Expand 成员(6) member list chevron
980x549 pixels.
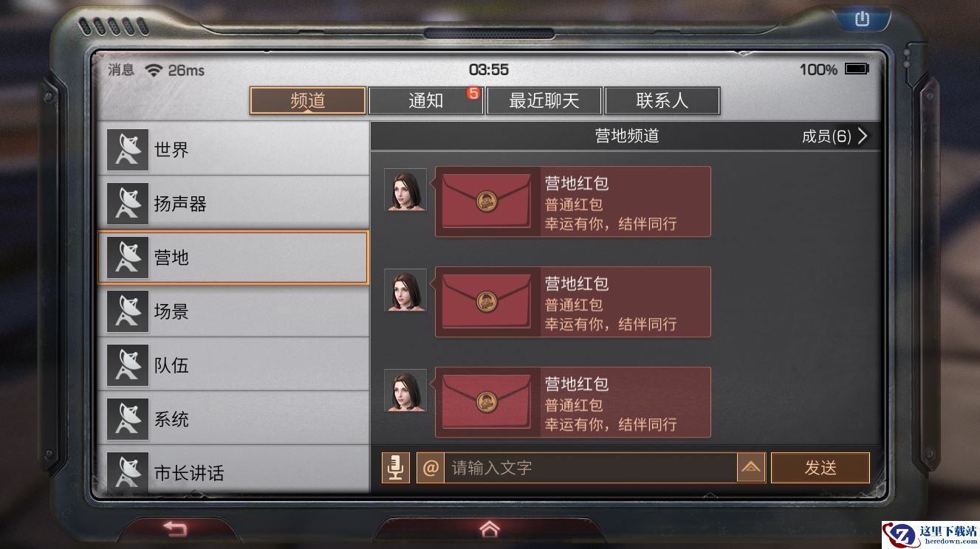click(862, 137)
